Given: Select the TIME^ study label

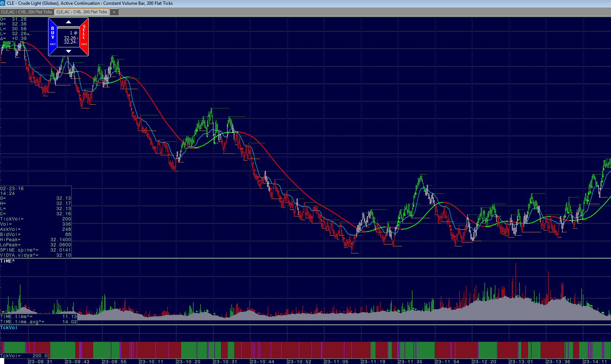Looking at the screenshot, I should point(7,261).
